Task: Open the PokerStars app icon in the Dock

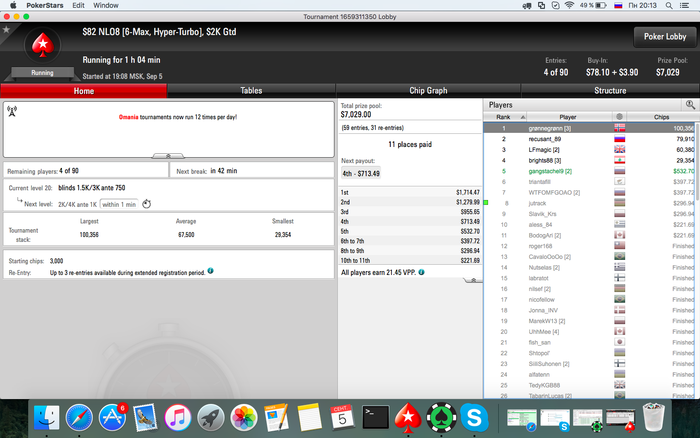Action: point(408,418)
